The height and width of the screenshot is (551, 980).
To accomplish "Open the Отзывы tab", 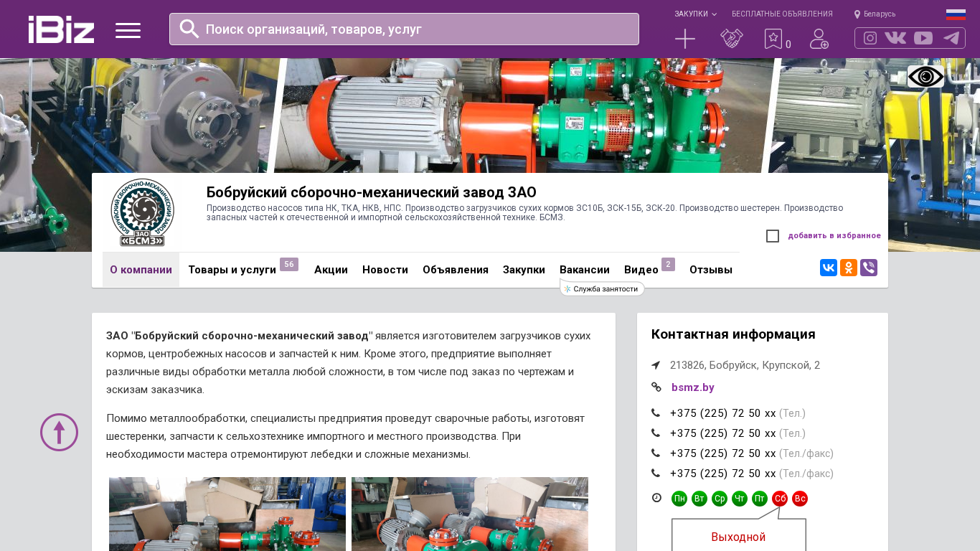I will tap(711, 270).
